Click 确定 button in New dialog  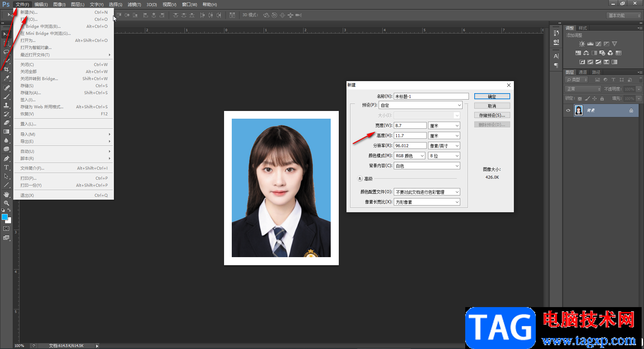[x=492, y=97]
